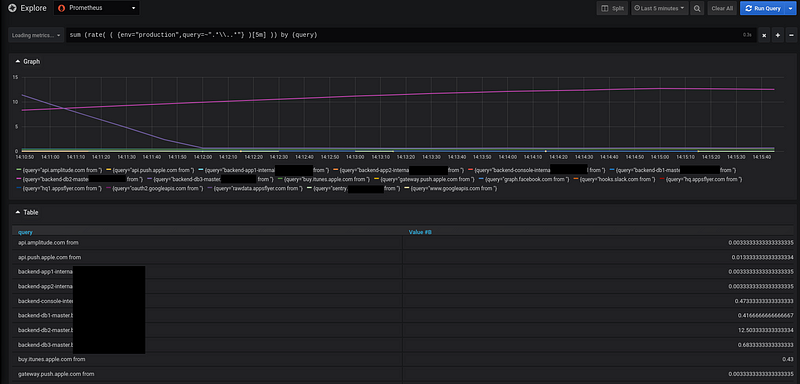Open the Last 5 minutes time picker
Screen dimensions: 800x384
pos(660,8)
